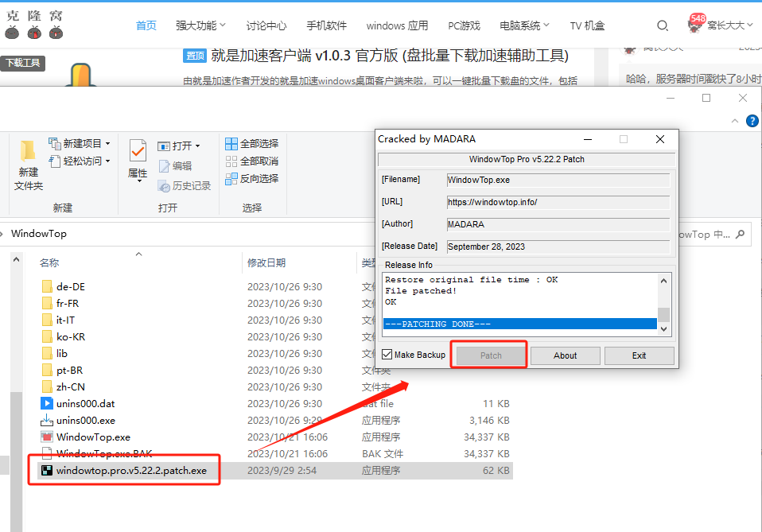Click the 全部取消 select none icon

(x=231, y=161)
